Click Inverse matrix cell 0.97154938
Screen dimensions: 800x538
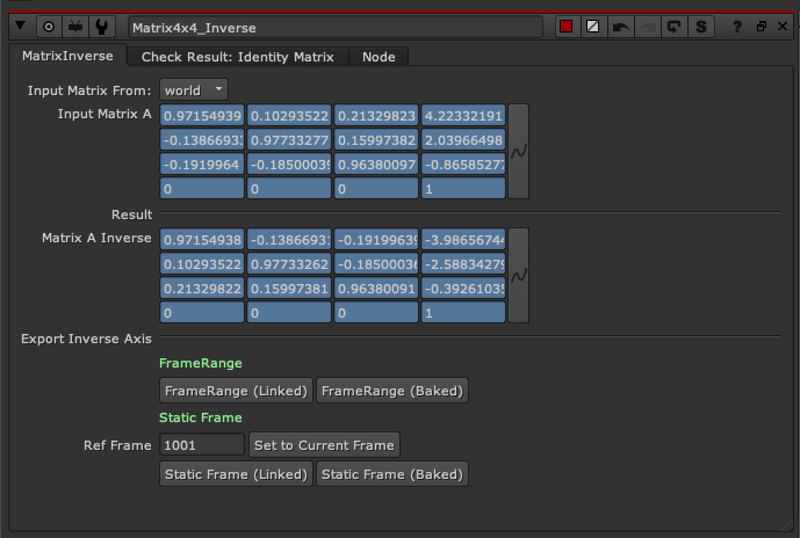pyautogui.click(x=202, y=240)
